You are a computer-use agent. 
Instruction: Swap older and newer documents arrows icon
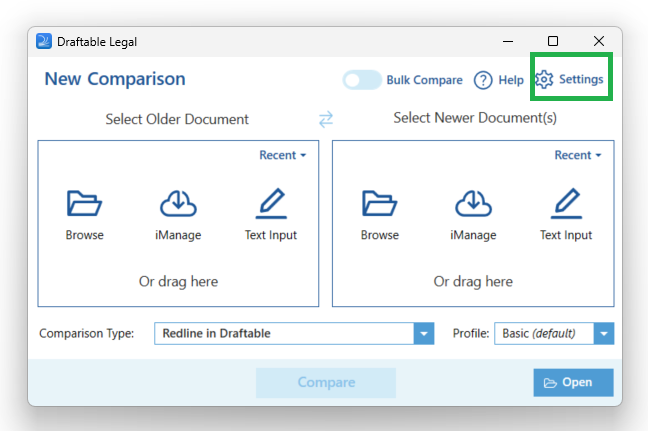[326, 119]
